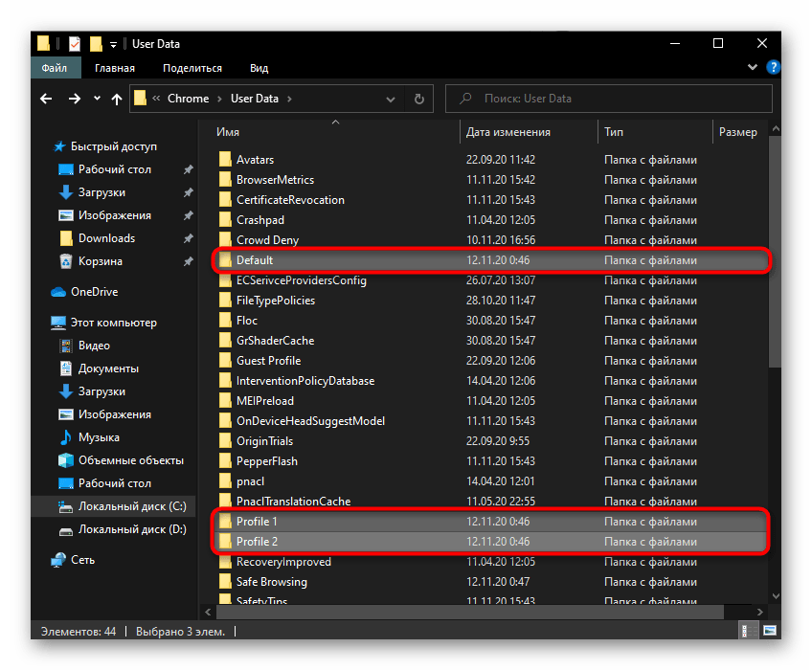Expand the recent locations dropdown
This screenshot has height=670, width=812.
(x=97, y=99)
